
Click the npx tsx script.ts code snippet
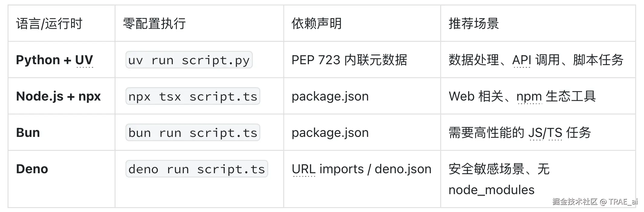(193, 96)
